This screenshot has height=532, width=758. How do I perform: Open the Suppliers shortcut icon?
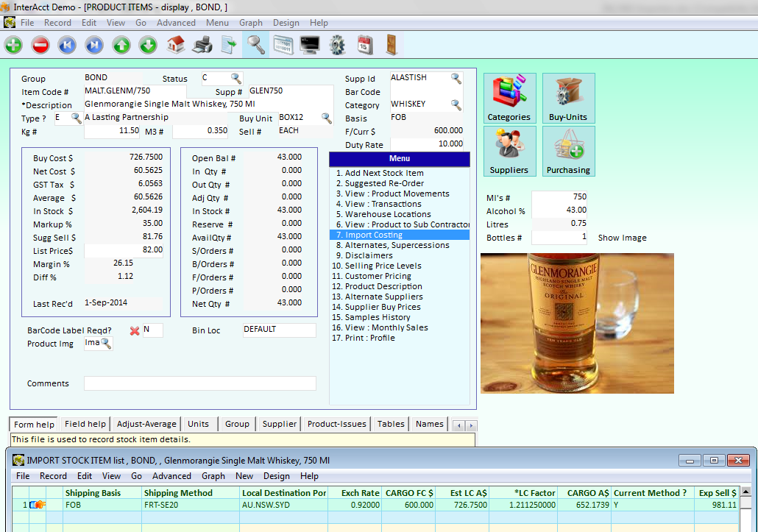click(x=509, y=152)
